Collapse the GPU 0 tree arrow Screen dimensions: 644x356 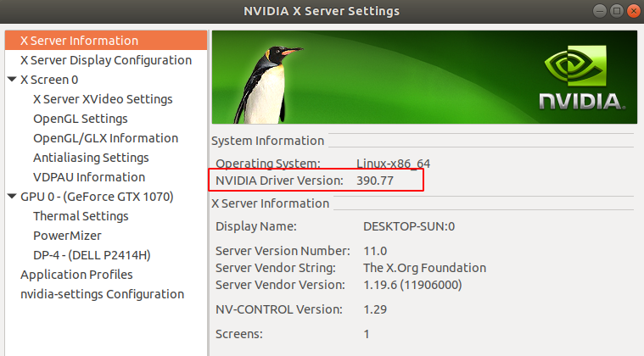[x=12, y=197]
